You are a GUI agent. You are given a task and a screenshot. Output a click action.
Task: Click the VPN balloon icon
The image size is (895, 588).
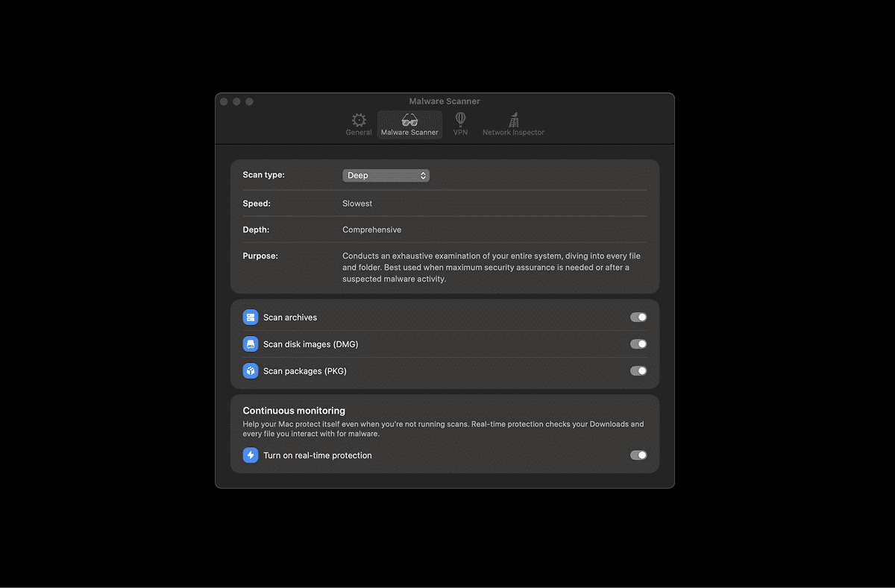click(460, 119)
